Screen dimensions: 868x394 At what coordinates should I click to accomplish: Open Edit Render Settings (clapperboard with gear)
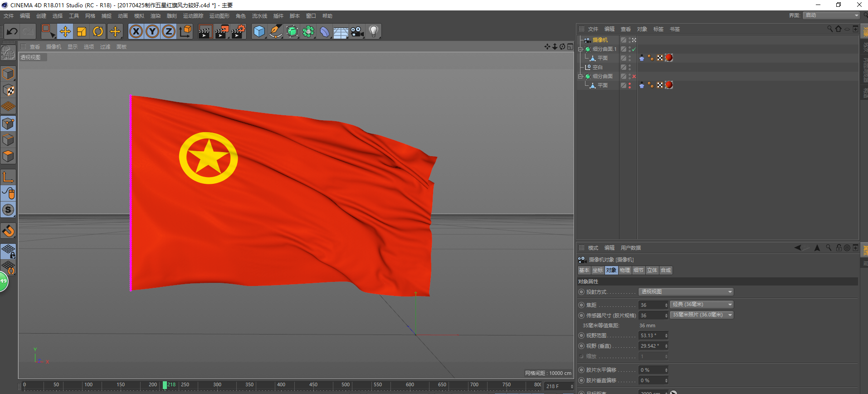pyautogui.click(x=239, y=31)
